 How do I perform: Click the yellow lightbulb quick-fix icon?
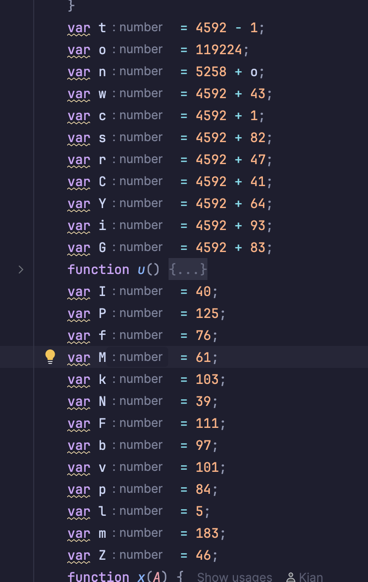coord(50,357)
